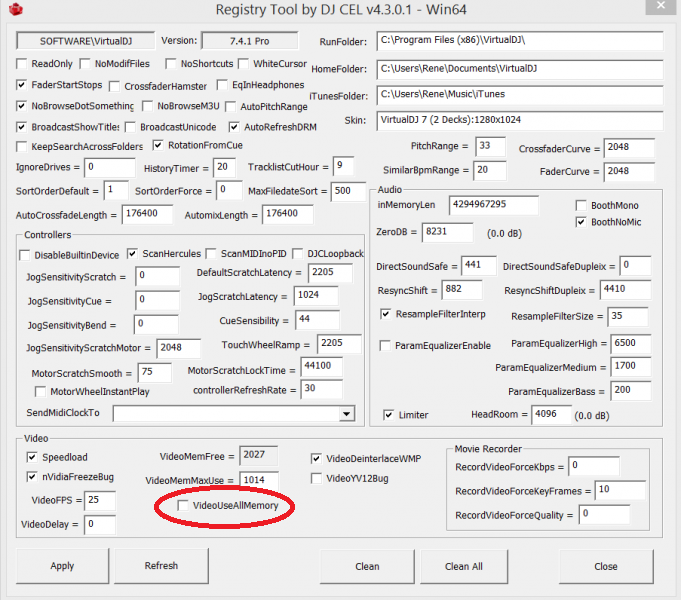The height and width of the screenshot is (600, 681).
Task: Click the FaderCurve value field
Action: tap(629, 172)
